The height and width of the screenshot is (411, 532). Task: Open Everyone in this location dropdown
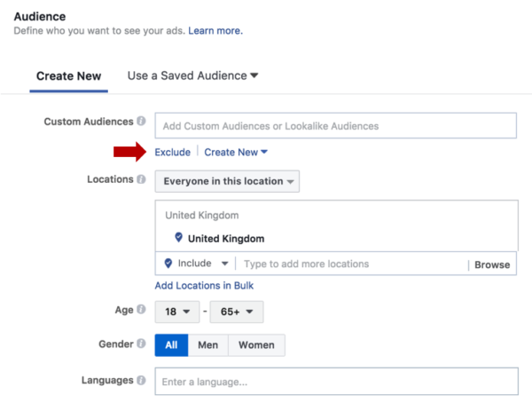pyautogui.click(x=227, y=181)
